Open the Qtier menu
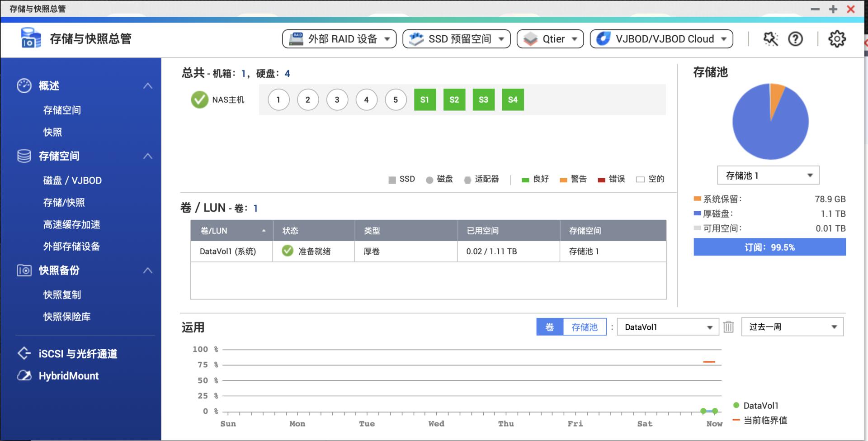 [x=550, y=39]
